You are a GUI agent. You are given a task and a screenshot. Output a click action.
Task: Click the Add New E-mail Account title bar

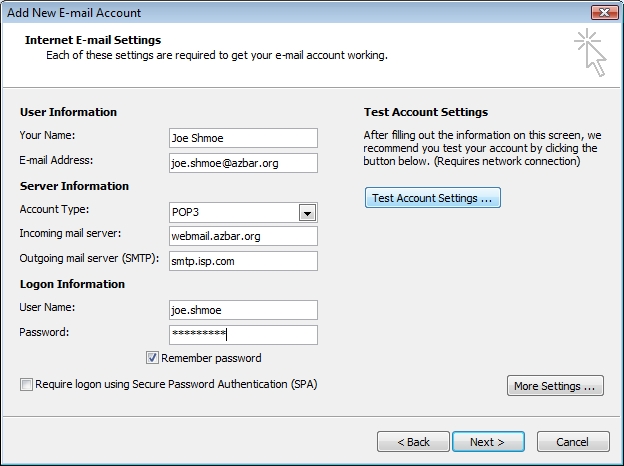296,12
